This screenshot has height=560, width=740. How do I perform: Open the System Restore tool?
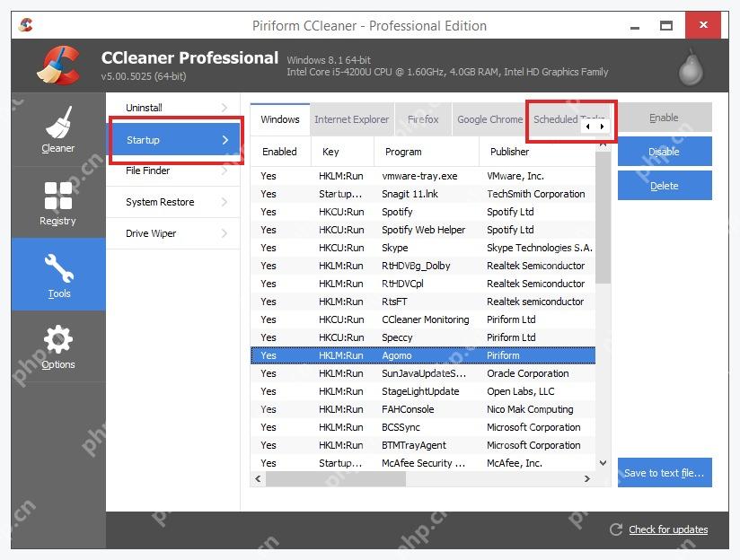click(173, 202)
